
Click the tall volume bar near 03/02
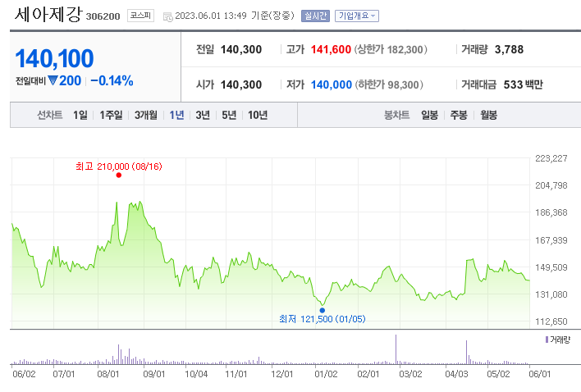pos(396,349)
